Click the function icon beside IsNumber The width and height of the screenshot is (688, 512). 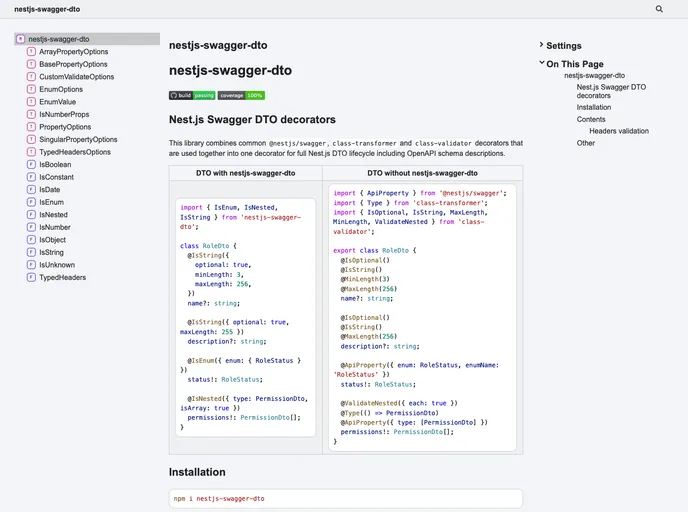[31, 227]
